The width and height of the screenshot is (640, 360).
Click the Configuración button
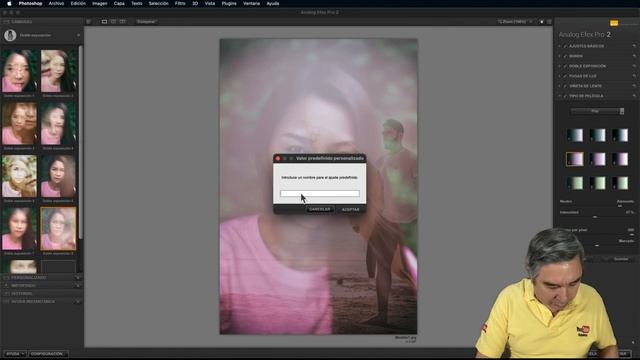47,354
